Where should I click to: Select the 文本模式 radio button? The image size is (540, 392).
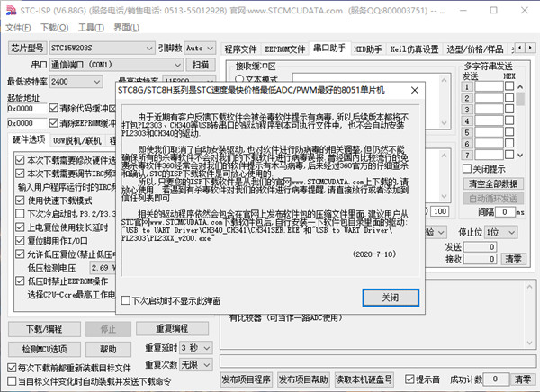click(239, 79)
